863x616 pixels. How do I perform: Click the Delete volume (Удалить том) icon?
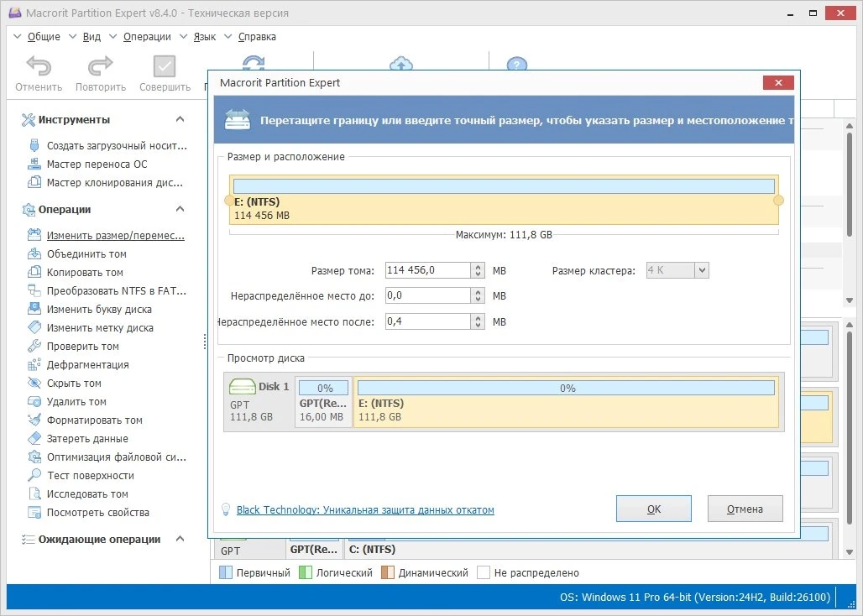tap(34, 401)
